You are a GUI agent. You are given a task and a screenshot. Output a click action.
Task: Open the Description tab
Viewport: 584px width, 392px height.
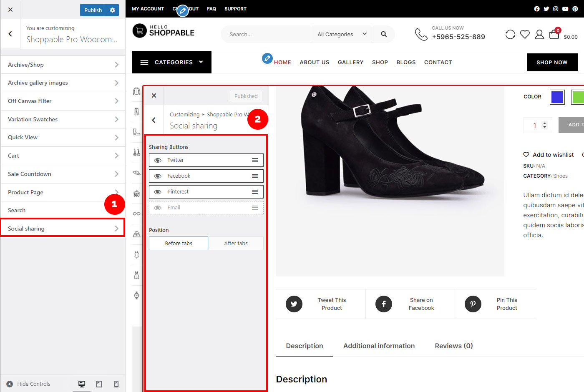point(305,346)
